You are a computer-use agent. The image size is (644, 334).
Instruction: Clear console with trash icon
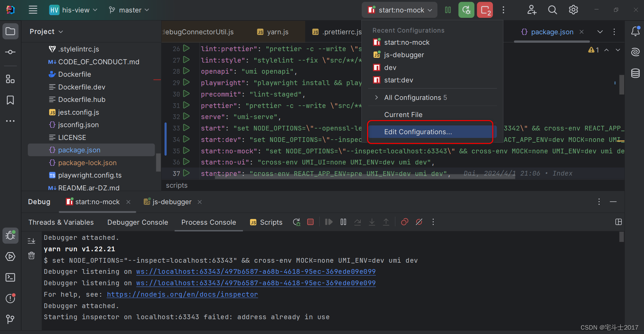[31, 256]
